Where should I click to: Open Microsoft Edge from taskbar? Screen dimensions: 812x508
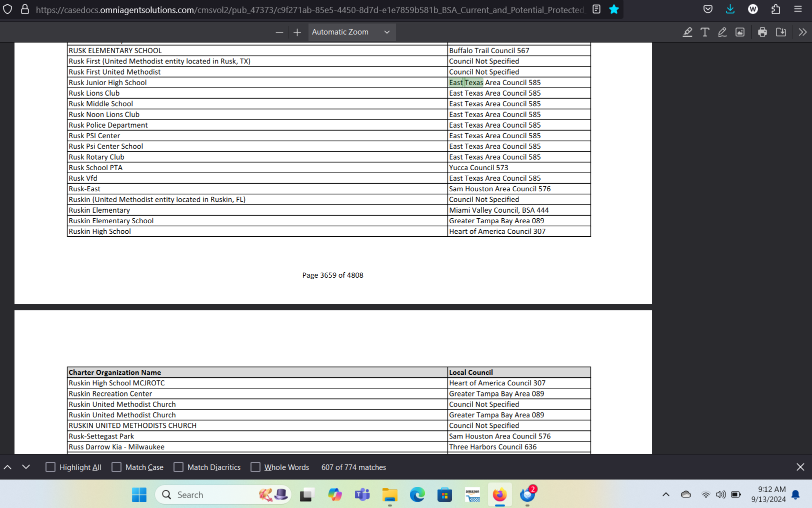tap(417, 494)
